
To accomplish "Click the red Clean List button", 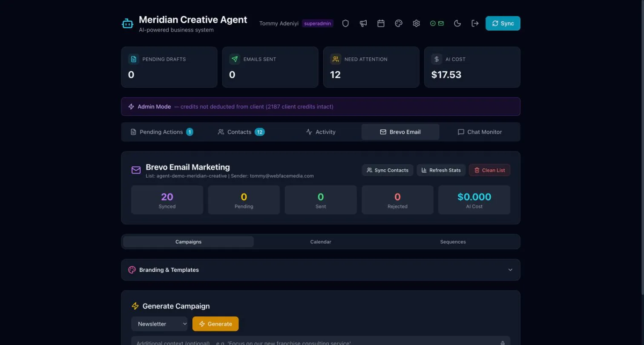I will [489, 170].
